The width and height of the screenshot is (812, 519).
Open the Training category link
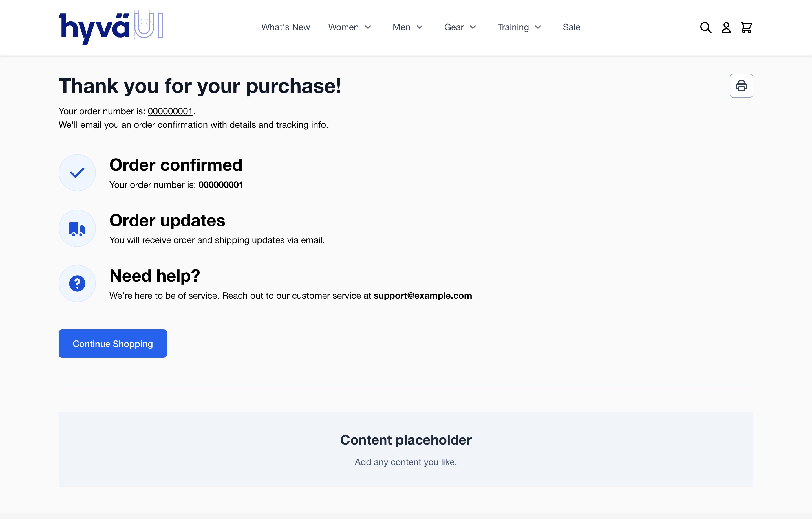click(x=513, y=27)
